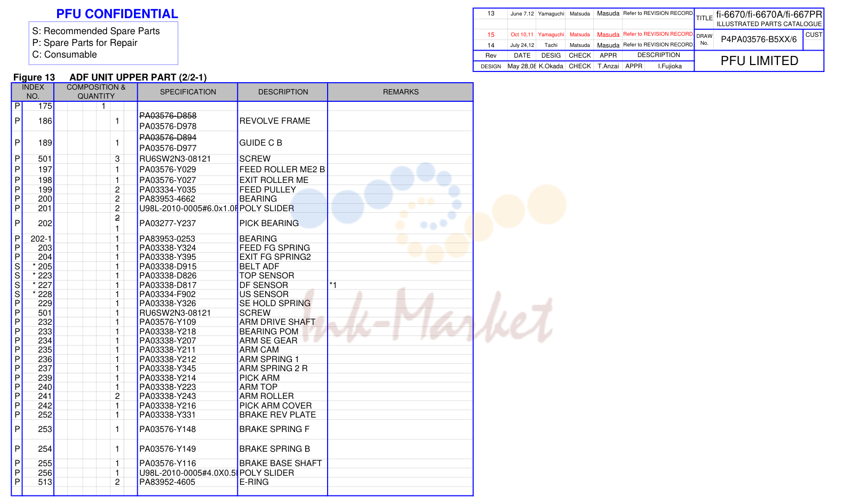Viewport: 859px width, 504px height.
Task: Click the FEED ROLLER ME2 B entry
Action: [x=282, y=170]
